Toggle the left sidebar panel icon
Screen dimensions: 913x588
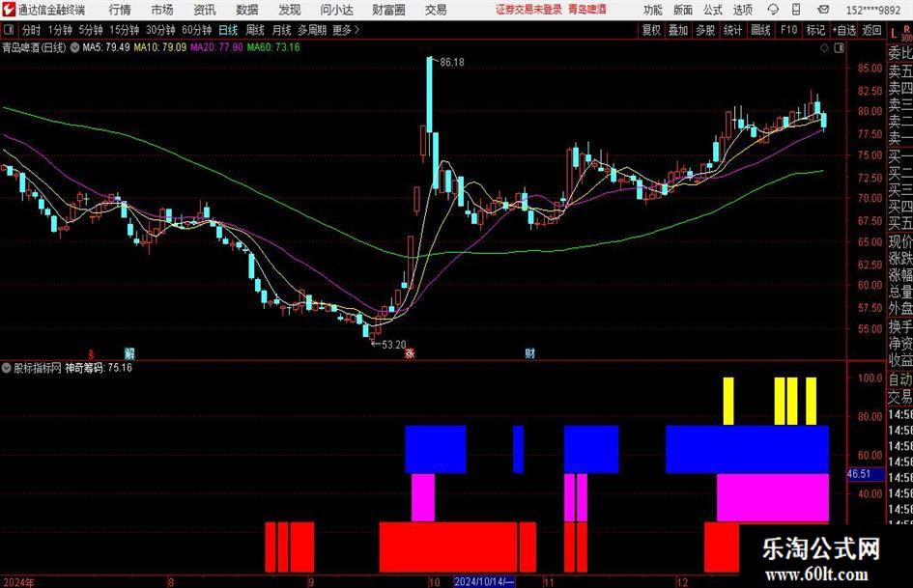click(x=9, y=30)
